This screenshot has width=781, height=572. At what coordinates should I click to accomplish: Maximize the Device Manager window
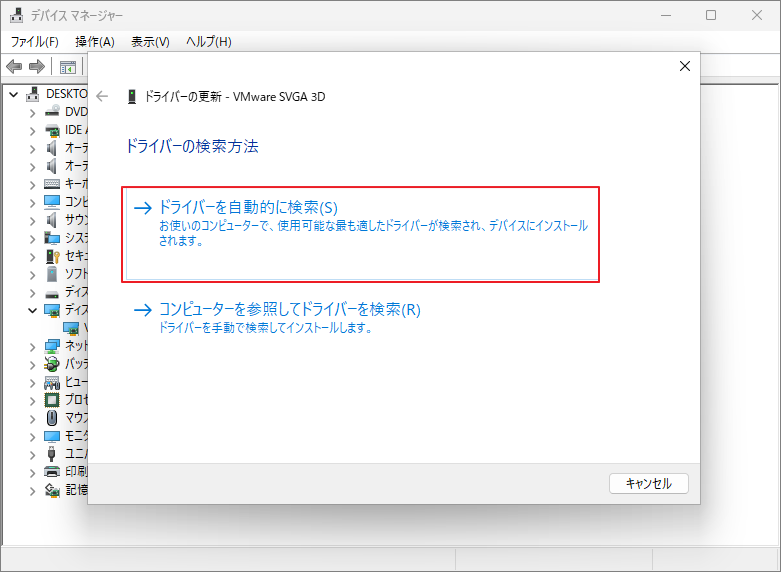(711, 15)
